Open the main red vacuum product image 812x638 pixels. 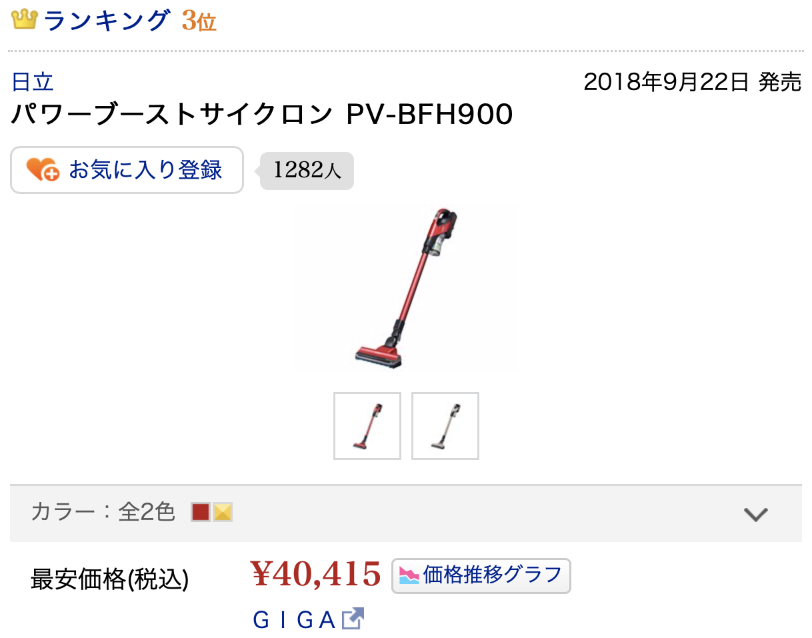click(407, 287)
